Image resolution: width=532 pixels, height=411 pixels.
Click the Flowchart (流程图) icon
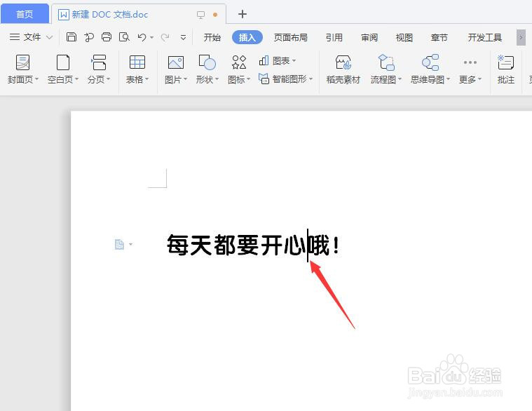pos(386,62)
